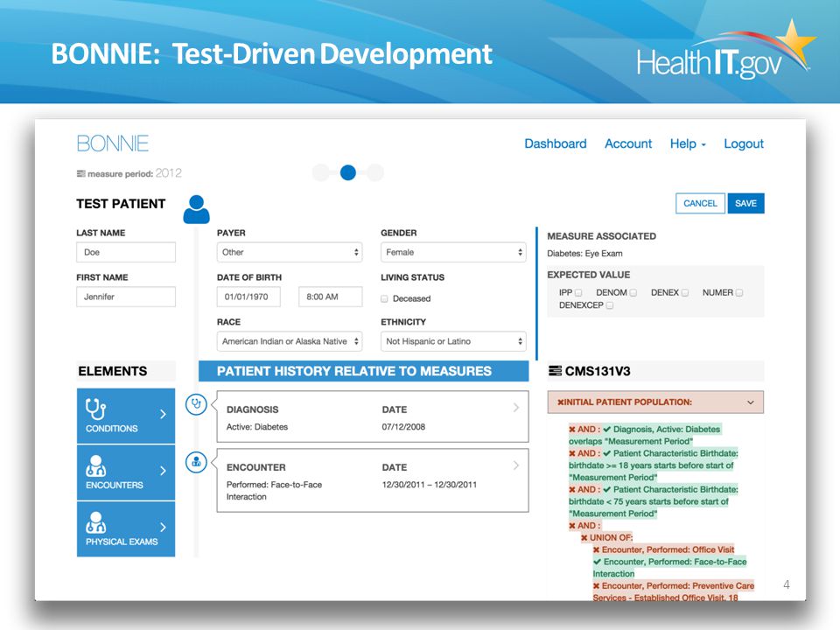The height and width of the screenshot is (630, 840).
Task: Go to the Dashboard page
Action: [556, 143]
